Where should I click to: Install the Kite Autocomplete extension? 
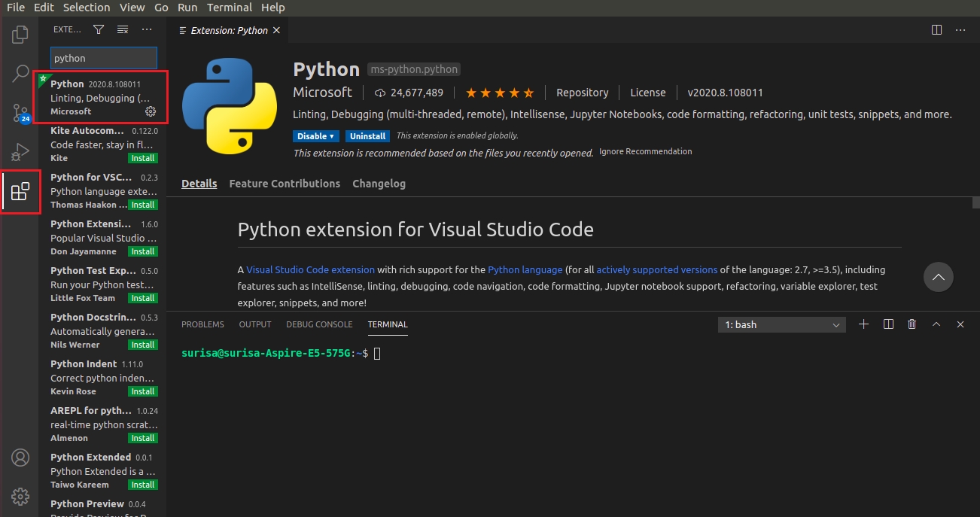coord(142,158)
